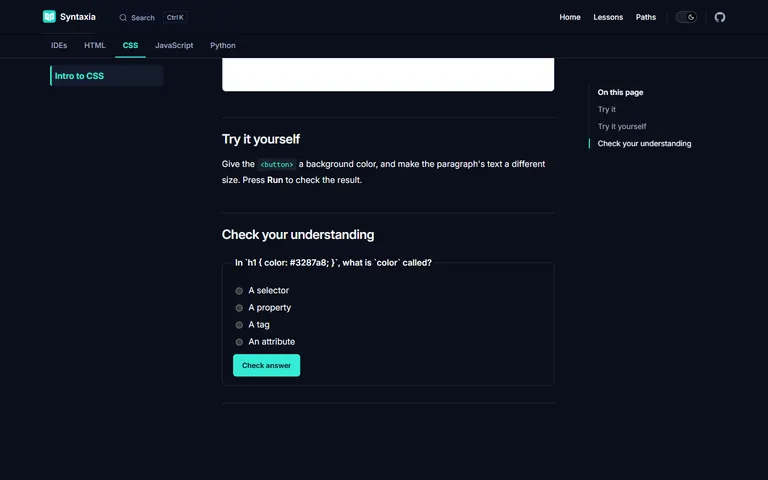Open Paths in top navigation
This screenshot has height=480, width=768.
646,17
